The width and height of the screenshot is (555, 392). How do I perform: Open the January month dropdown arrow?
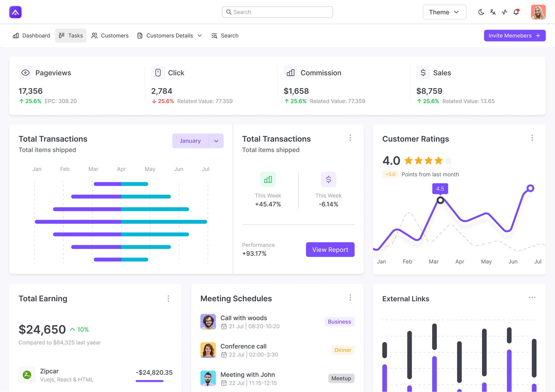coord(216,141)
